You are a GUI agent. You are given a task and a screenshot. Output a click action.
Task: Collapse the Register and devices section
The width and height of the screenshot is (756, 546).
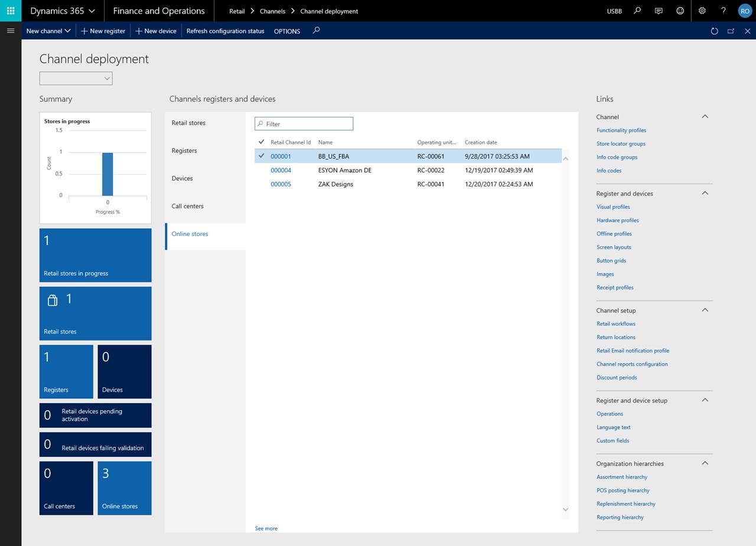(705, 193)
